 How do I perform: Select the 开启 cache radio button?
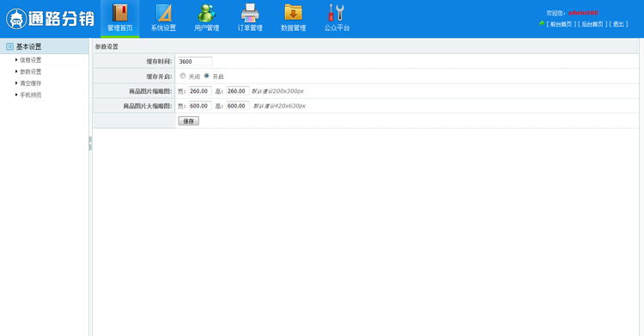point(207,76)
